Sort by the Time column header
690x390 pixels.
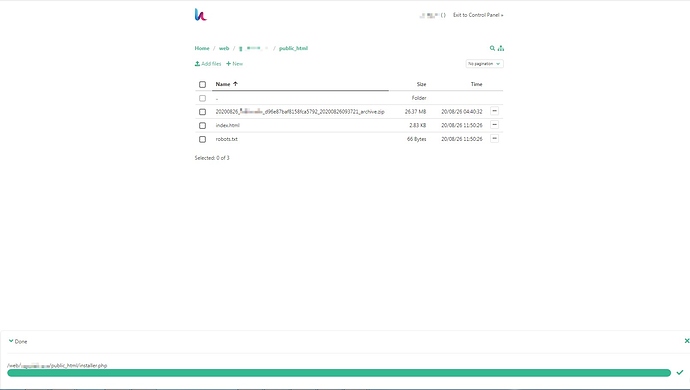tap(477, 84)
